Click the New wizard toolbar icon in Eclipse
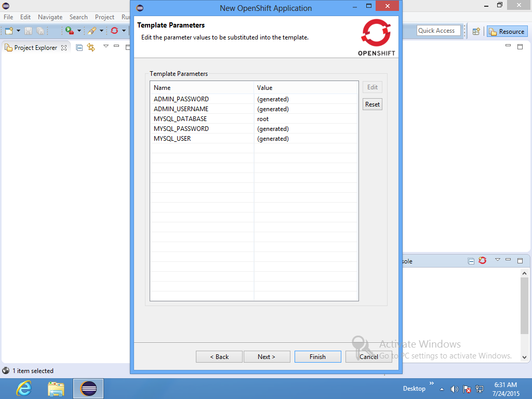532x399 pixels. (9, 31)
